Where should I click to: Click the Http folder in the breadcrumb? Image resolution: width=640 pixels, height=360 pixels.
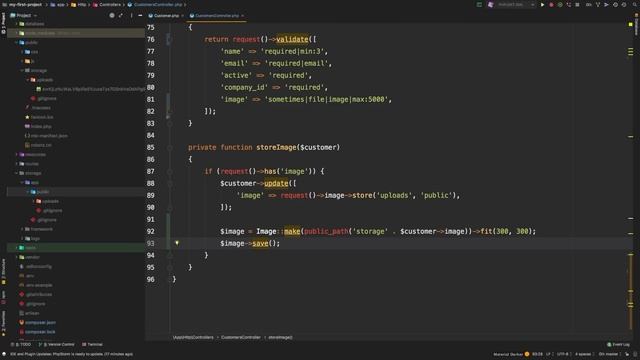79,4
